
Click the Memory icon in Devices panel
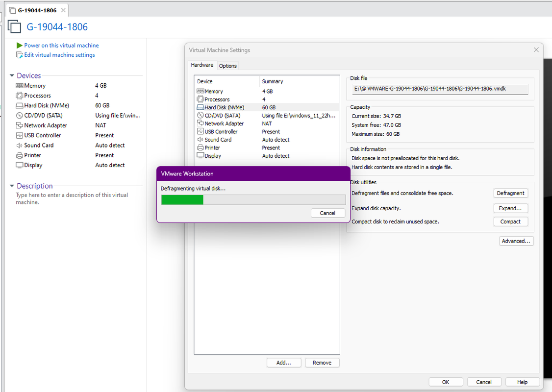click(x=19, y=86)
